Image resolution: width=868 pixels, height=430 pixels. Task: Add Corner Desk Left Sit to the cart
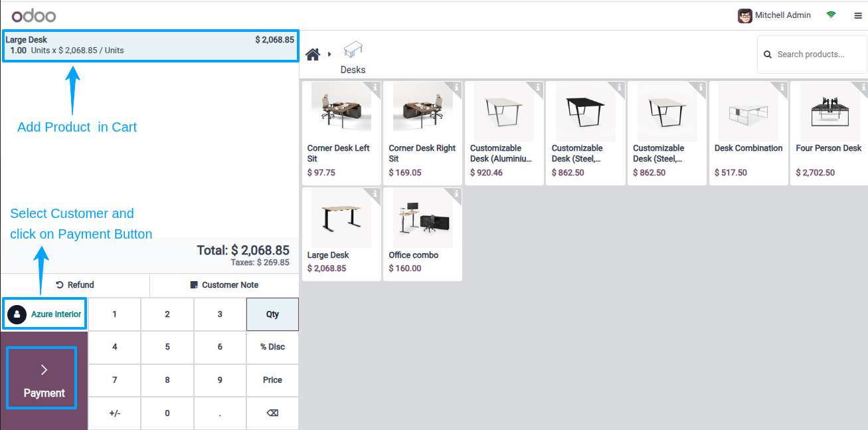[x=341, y=133]
